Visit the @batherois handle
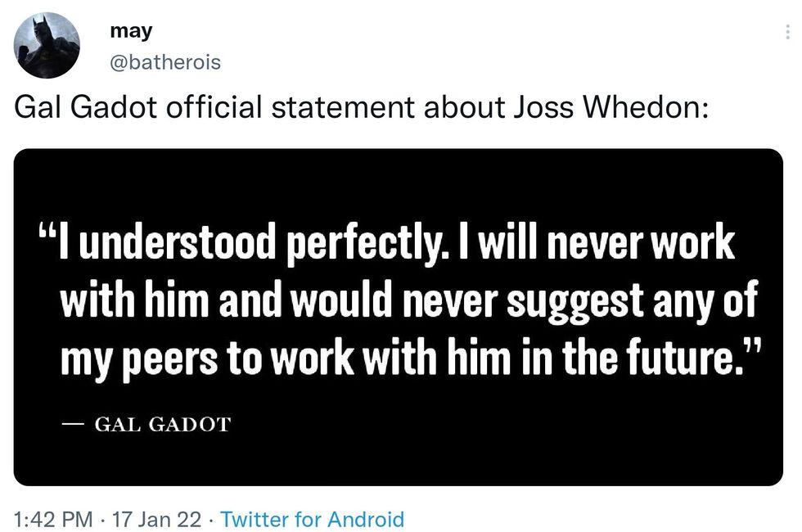 164,62
